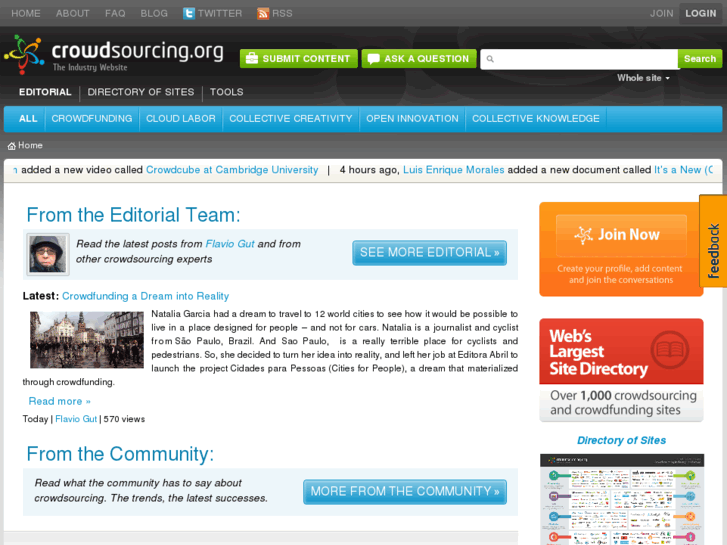Click the magnifier icon in search box
The image size is (727, 545).
click(490, 59)
